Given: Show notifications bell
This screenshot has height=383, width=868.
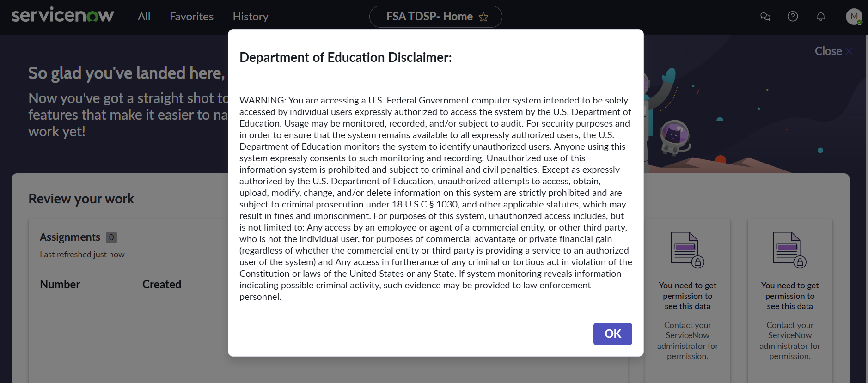Looking at the screenshot, I should tap(821, 17).
